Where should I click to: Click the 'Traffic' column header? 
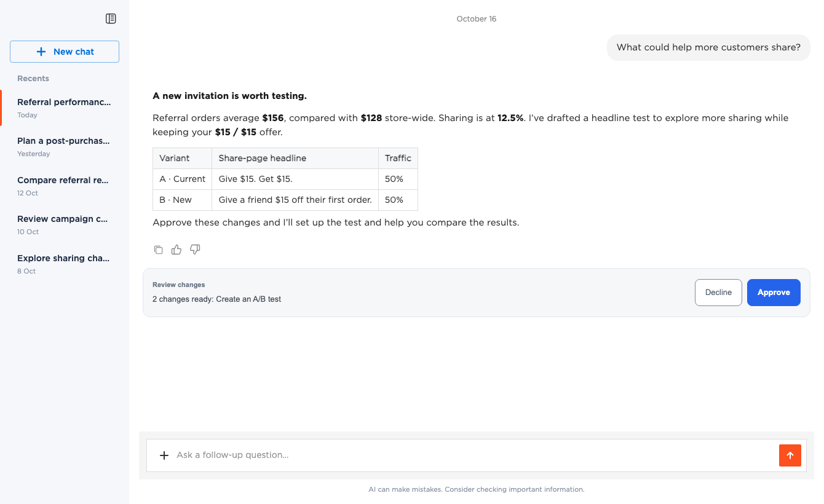[398, 158]
